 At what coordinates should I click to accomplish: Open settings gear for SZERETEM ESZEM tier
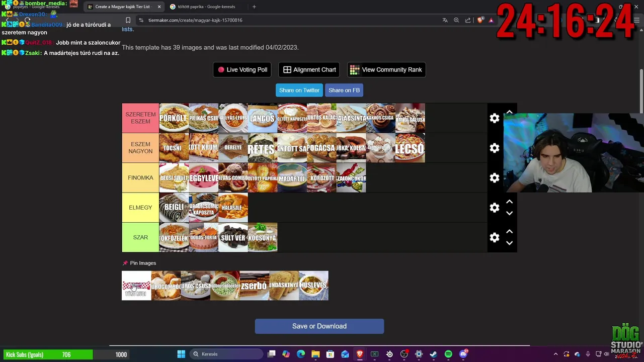pyautogui.click(x=495, y=118)
